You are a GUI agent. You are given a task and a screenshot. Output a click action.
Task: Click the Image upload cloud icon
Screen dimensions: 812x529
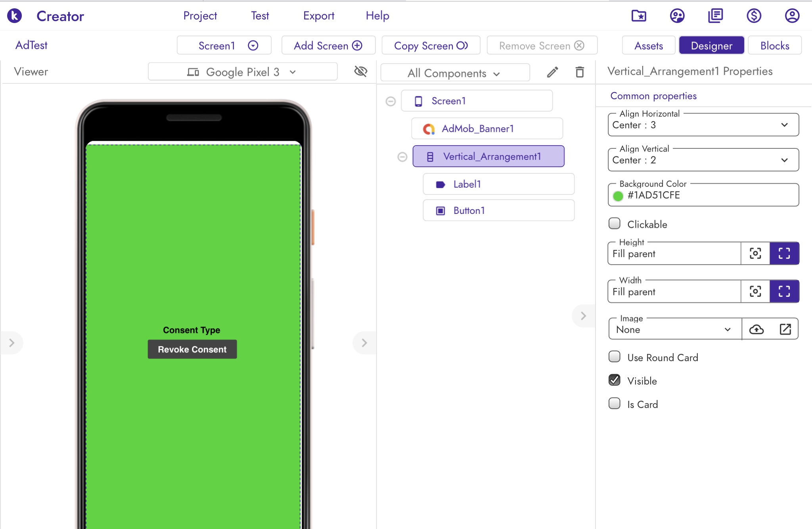[756, 329]
